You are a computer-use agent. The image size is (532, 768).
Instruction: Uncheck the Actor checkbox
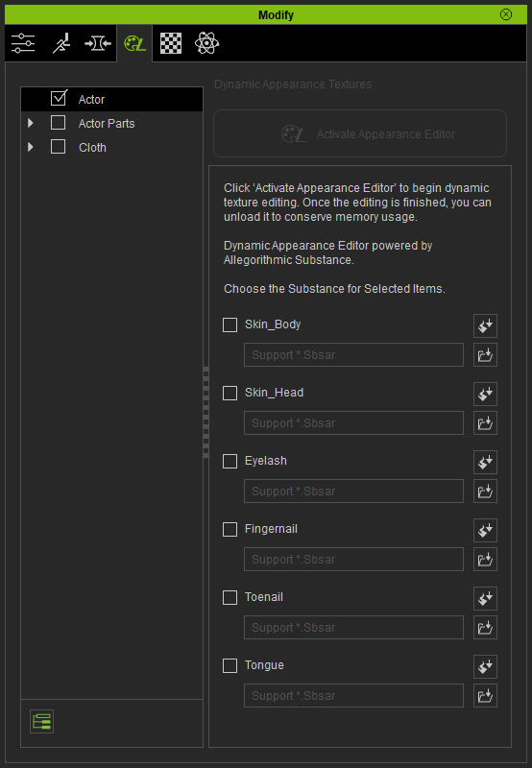59,99
